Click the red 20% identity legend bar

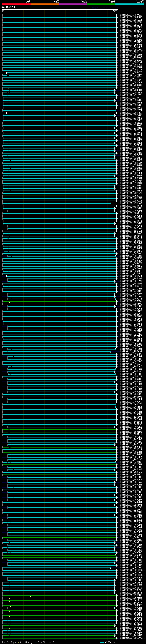pos(16,4)
